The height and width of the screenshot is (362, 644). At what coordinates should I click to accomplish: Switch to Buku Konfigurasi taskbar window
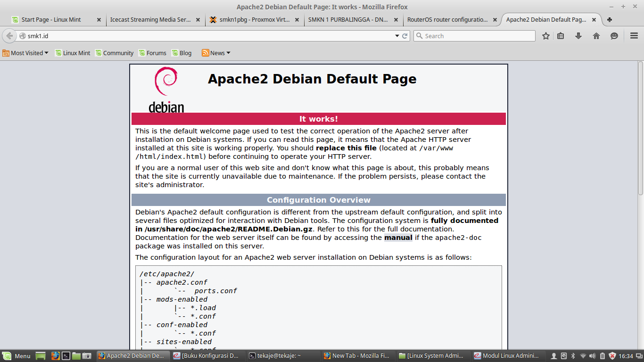207,356
